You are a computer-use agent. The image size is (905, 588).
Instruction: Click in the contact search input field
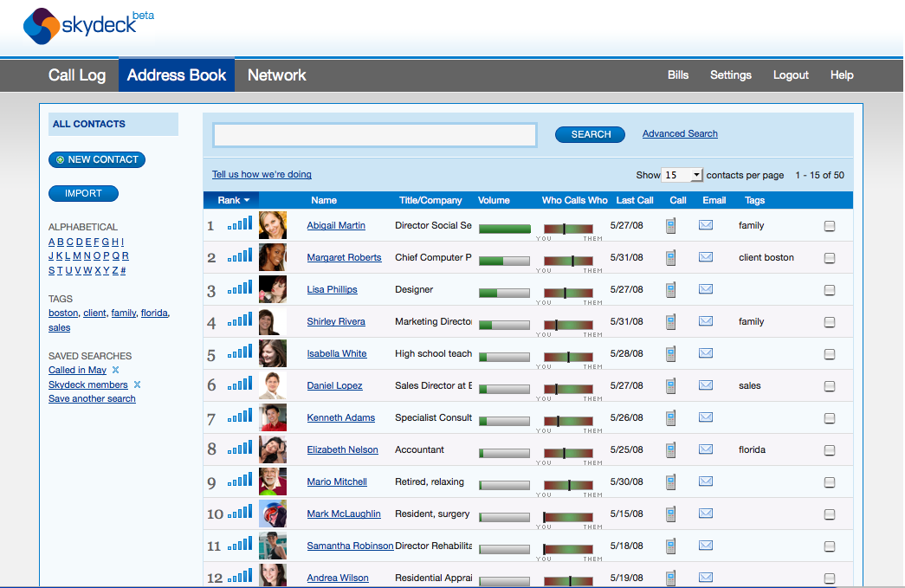click(x=375, y=135)
